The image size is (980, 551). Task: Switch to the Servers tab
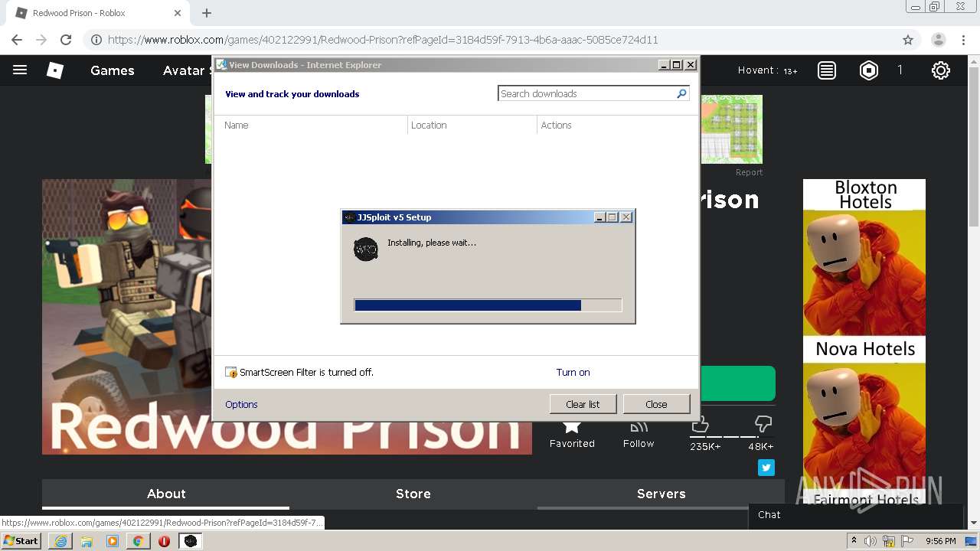pyautogui.click(x=661, y=494)
